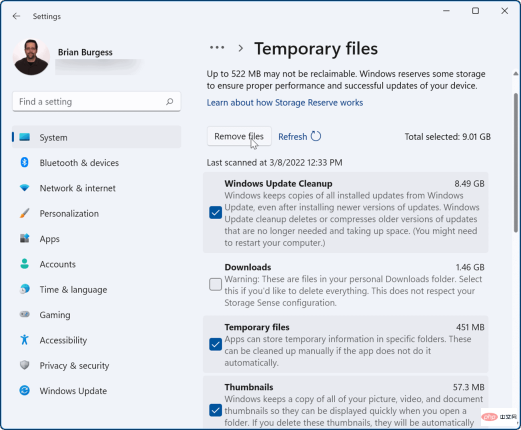Image resolution: width=521 pixels, height=430 pixels.
Task: Click Windows Update Cleanup heading
Action: pos(278,183)
